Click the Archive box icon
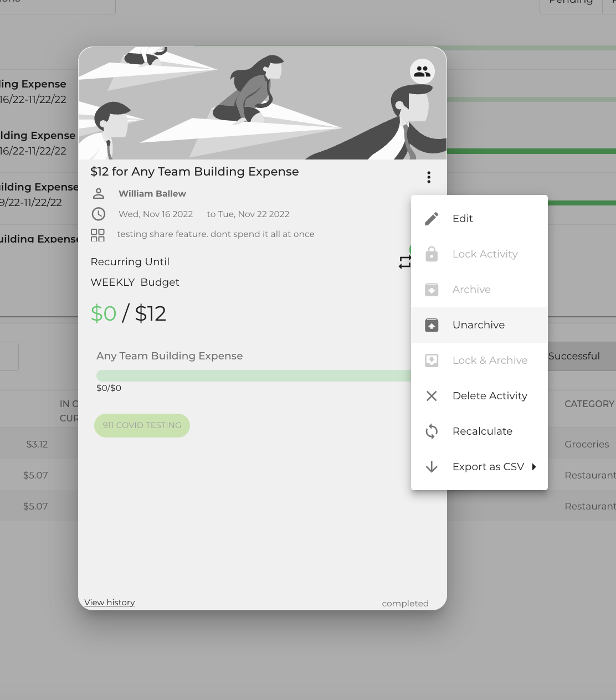Image resolution: width=616 pixels, height=700 pixels. [432, 290]
